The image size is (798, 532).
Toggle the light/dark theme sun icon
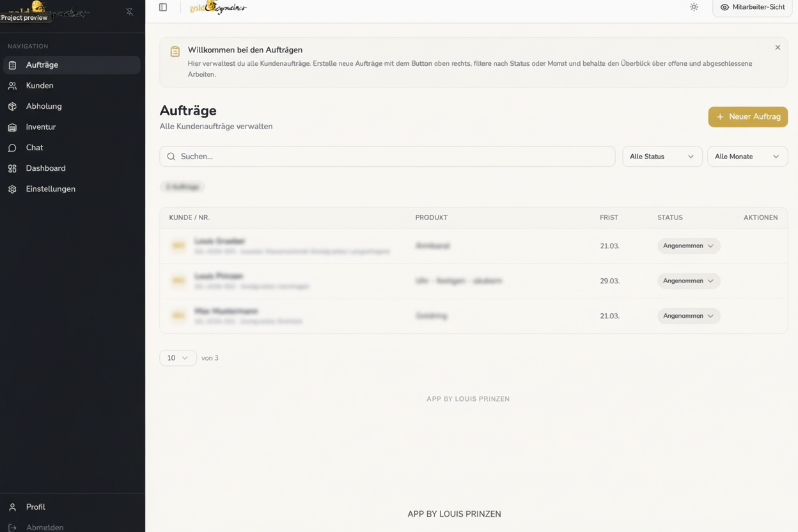pyautogui.click(x=694, y=8)
